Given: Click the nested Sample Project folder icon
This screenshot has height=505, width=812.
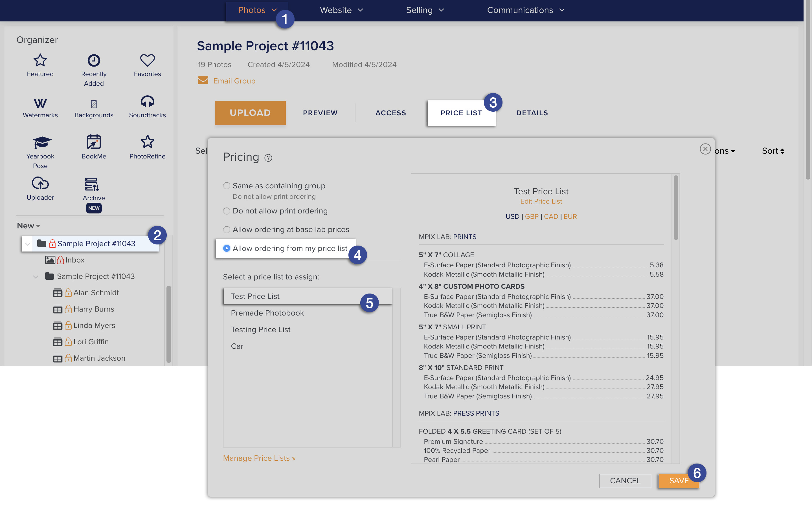Looking at the screenshot, I should point(49,276).
